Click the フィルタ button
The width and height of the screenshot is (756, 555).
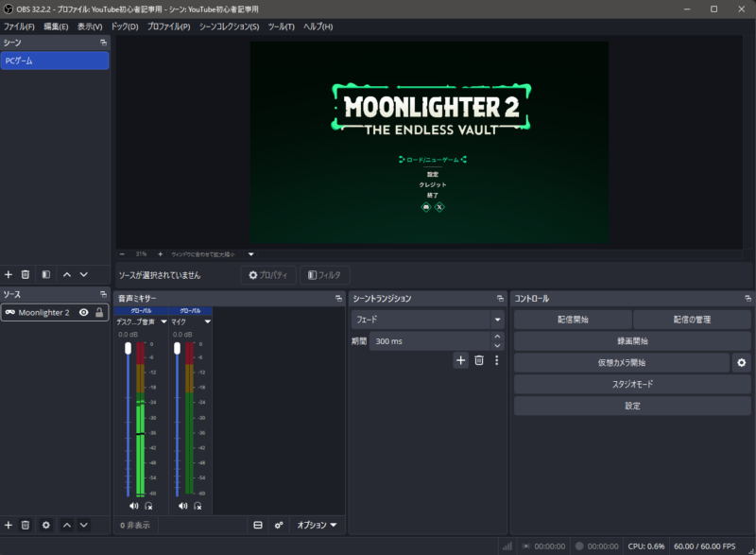[x=324, y=275]
